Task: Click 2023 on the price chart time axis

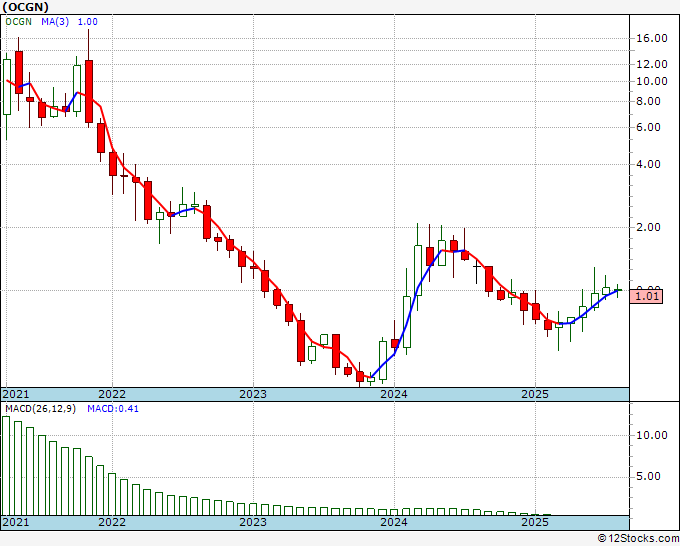Action: tap(253, 394)
